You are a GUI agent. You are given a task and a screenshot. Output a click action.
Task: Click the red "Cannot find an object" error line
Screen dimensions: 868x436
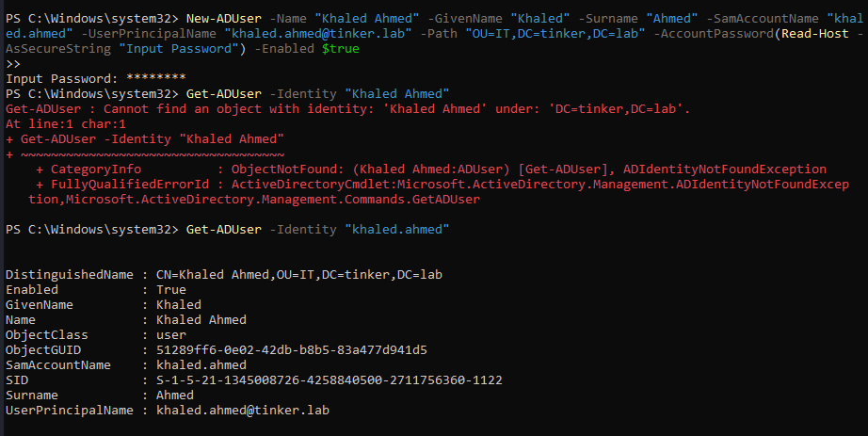pyautogui.click(x=348, y=108)
